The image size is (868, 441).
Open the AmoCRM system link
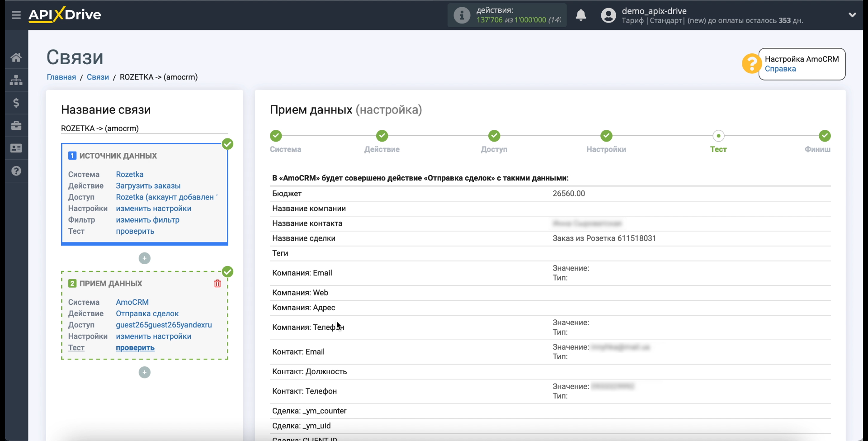pos(132,302)
